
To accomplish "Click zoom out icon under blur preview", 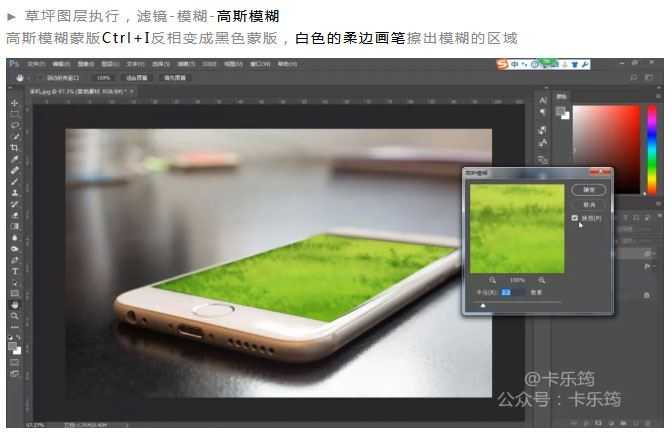I will click(492, 280).
